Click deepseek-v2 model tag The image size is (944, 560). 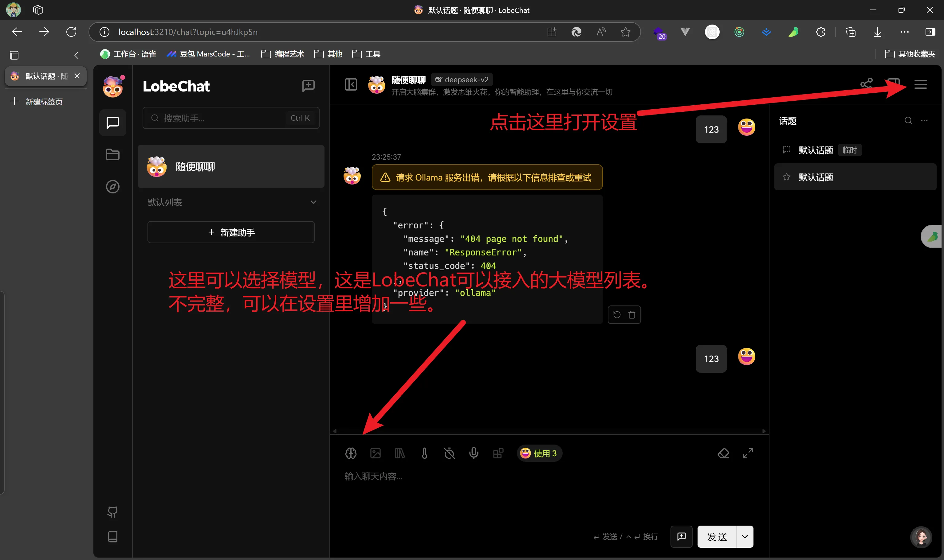pyautogui.click(x=462, y=80)
